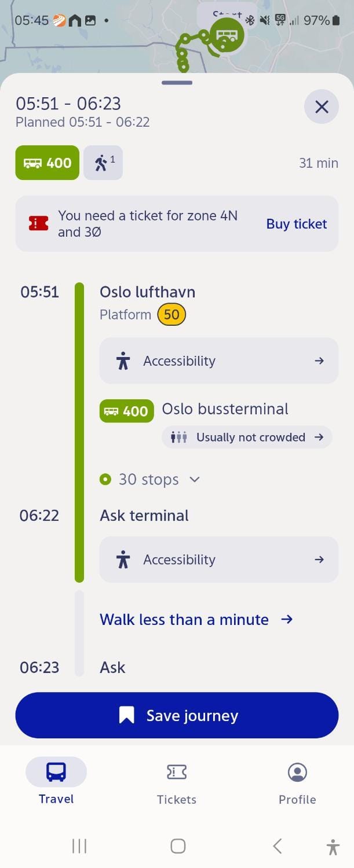Save this journey
This screenshot has height=868, width=354.
[x=177, y=716]
